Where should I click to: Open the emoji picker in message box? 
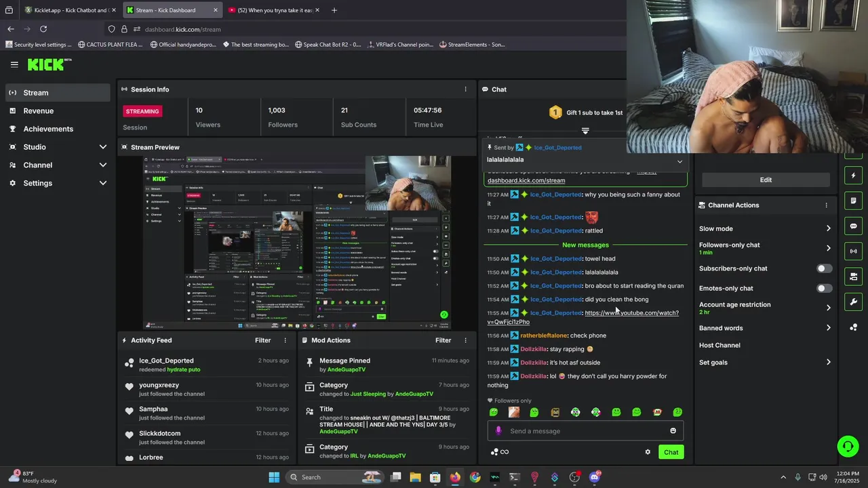[x=673, y=431]
